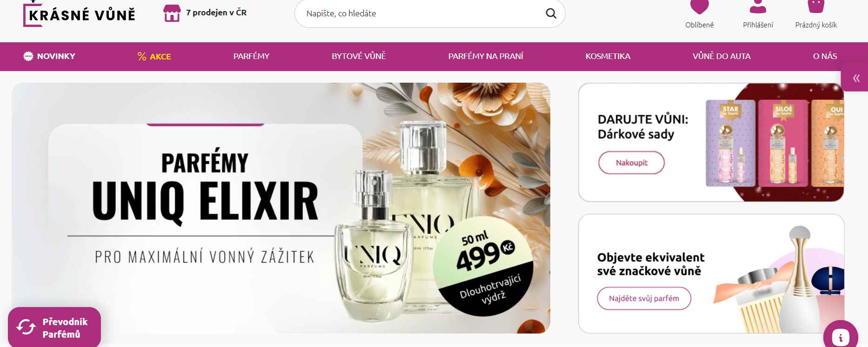Click the magnifier search icon
The height and width of the screenshot is (347, 868).
551,13
